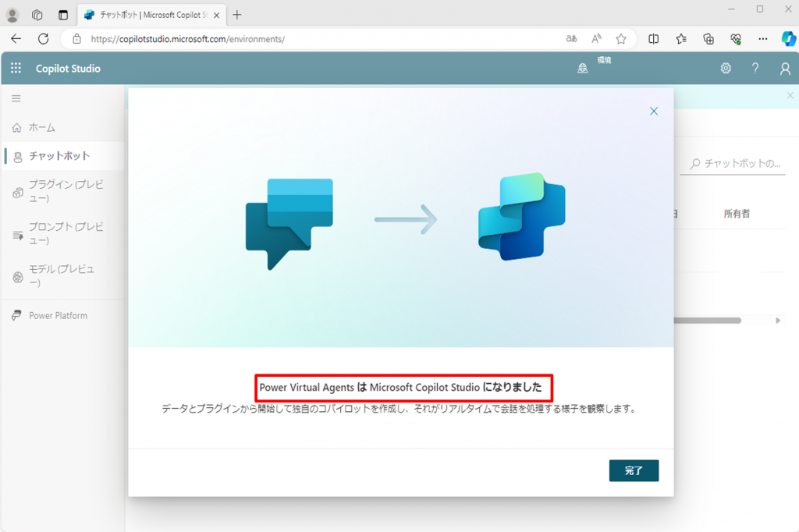Image resolution: width=799 pixels, height=532 pixels.
Task: Open the vertical tabs toggle icon
Action: coord(62,15)
